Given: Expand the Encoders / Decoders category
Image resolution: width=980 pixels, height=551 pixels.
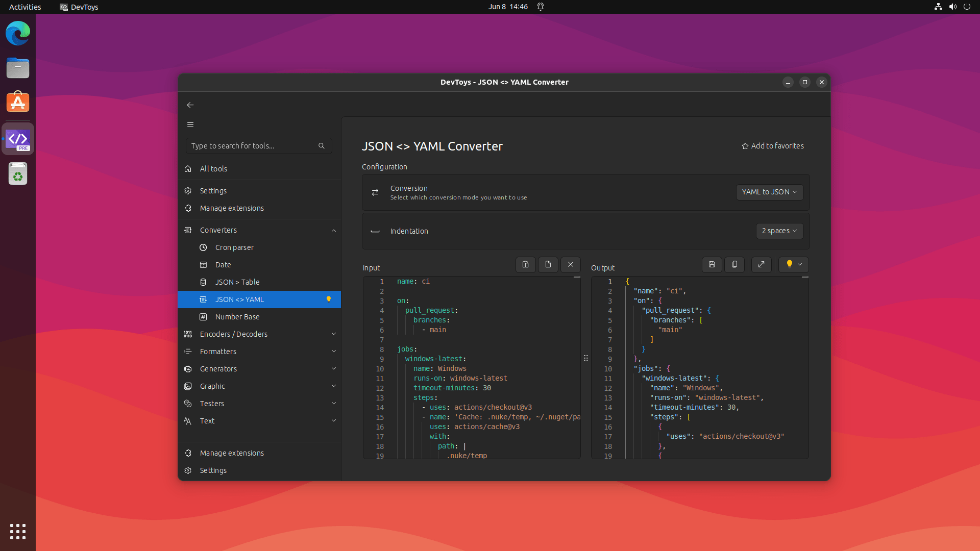Looking at the screenshot, I should click(x=234, y=334).
